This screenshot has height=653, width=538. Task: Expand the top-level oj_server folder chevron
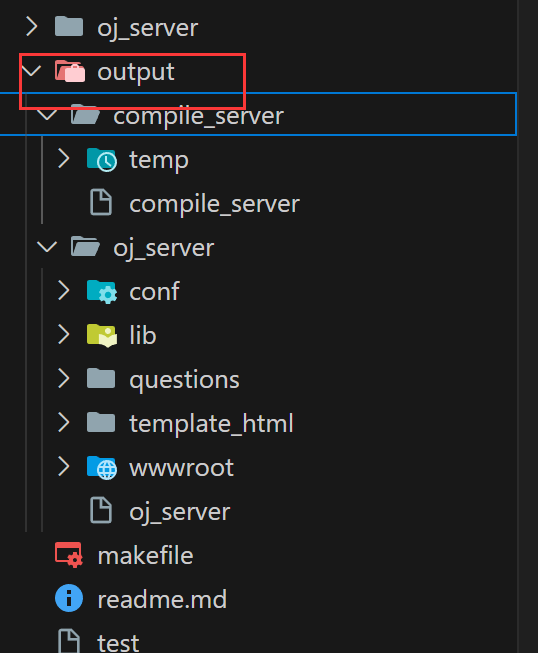click(32, 27)
